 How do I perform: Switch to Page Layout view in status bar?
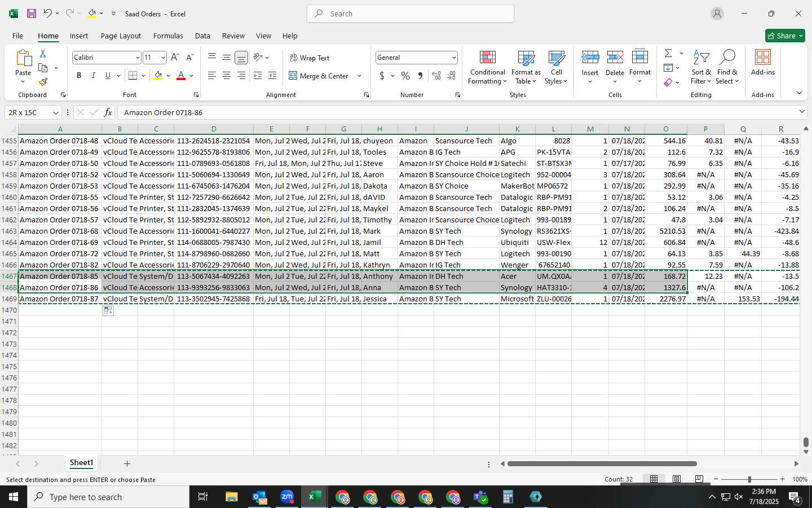click(677, 479)
